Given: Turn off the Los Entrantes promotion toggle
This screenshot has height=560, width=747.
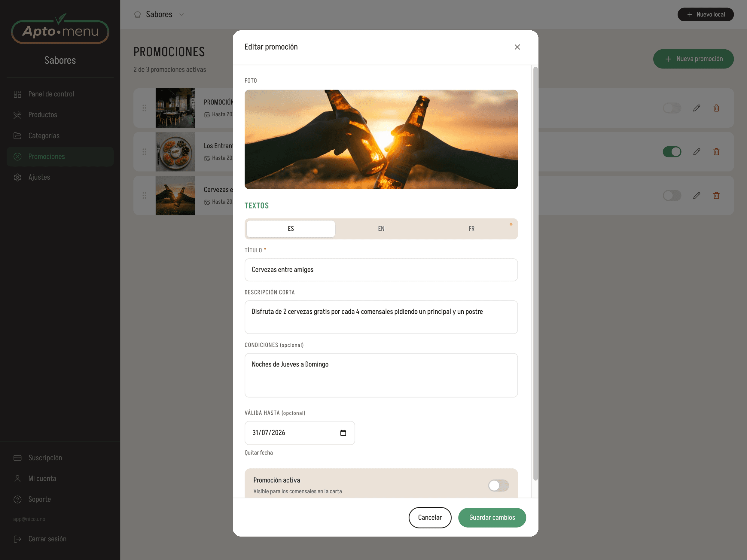Looking at the screenshot, I should 672,152.
